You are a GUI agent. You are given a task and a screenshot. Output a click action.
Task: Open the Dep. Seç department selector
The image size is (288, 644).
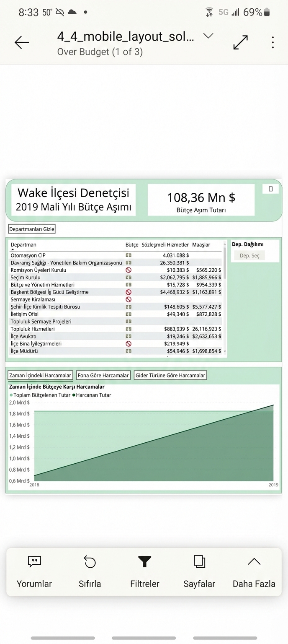tap(249, 256)
